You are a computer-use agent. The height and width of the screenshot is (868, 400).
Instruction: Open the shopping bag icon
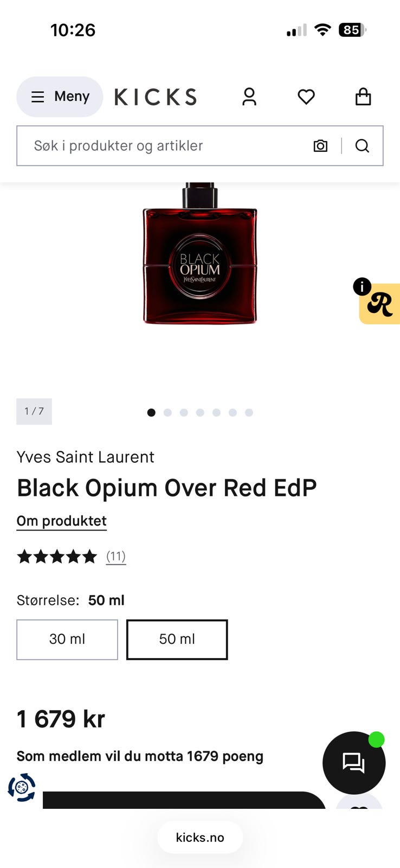(x=363, y=97)
